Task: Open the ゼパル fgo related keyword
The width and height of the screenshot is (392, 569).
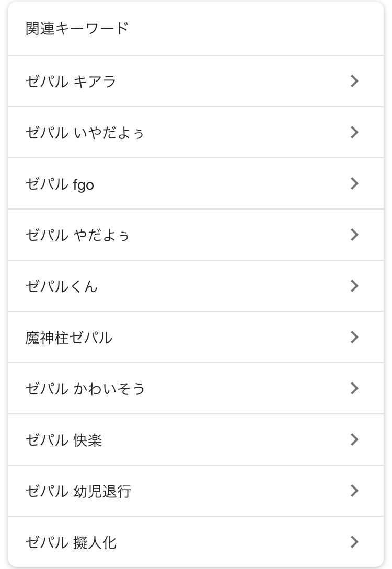Action: pos(60,184)
